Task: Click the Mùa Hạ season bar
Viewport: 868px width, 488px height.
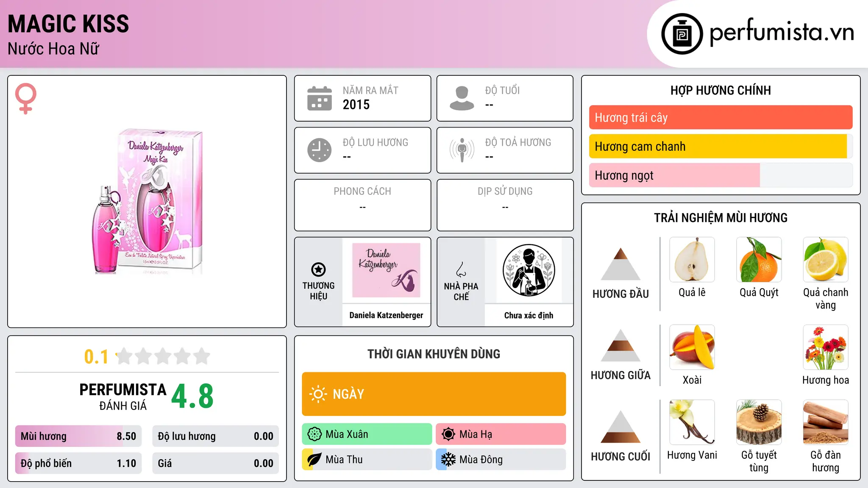Action: (x=501, y=434)
